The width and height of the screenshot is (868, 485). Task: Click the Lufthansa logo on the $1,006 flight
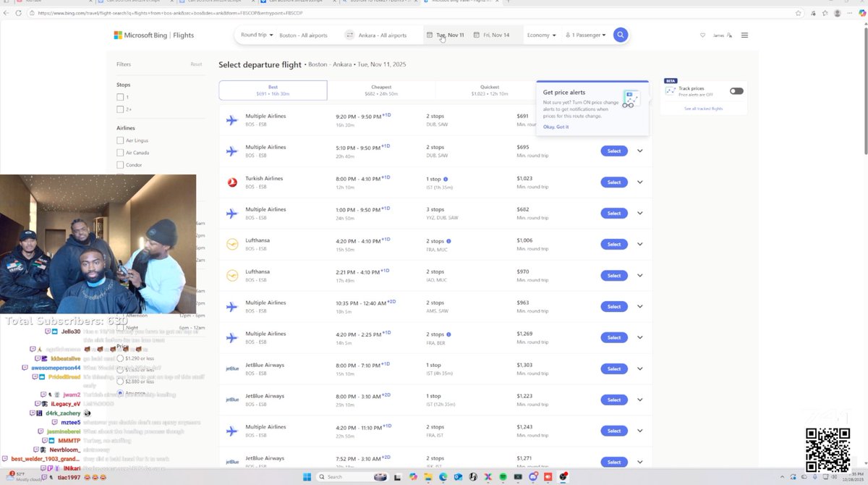coord(232,245)
